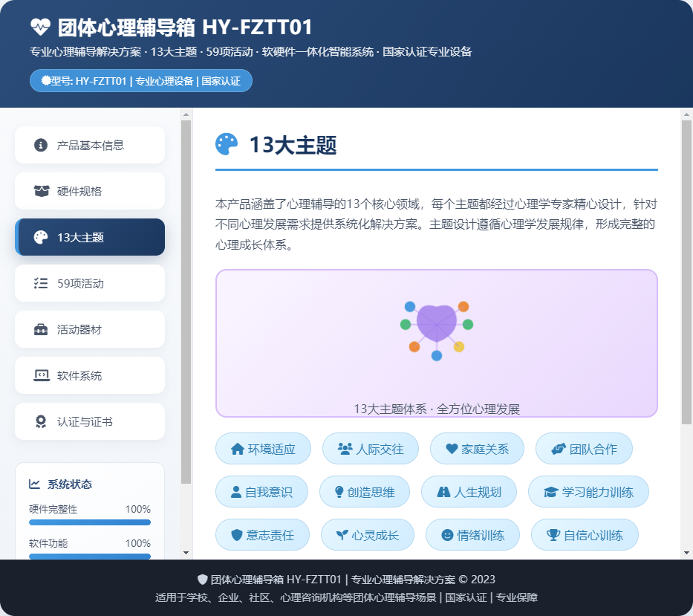This screenshot has width=693, height=616.
Task: Click the 硬件完整性 progress bar
Action: [90, 522]
